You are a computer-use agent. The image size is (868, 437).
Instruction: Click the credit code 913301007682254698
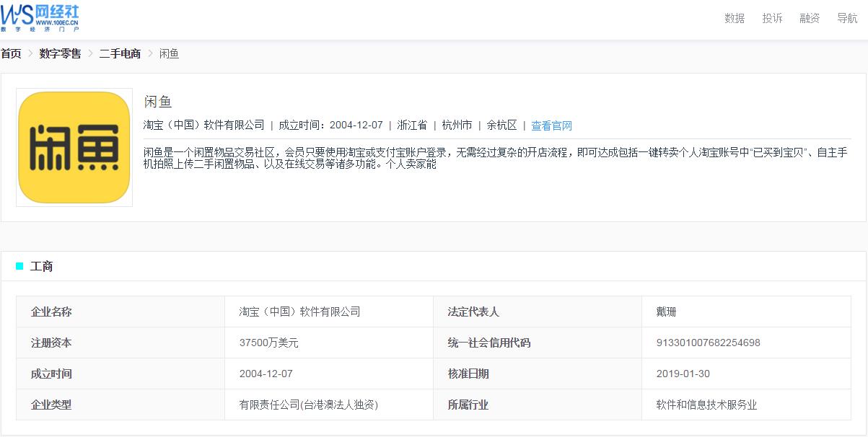[x=709, y=343]
